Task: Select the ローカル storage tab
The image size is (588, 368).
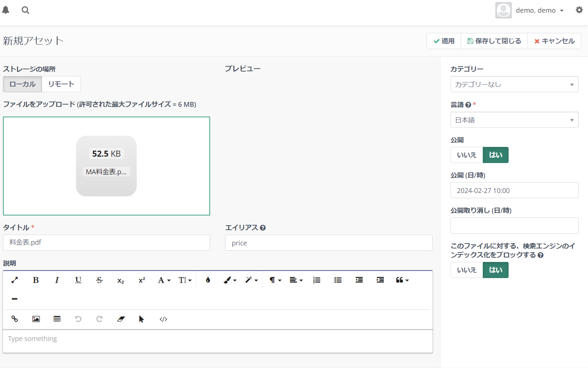Action: [22, 84]
